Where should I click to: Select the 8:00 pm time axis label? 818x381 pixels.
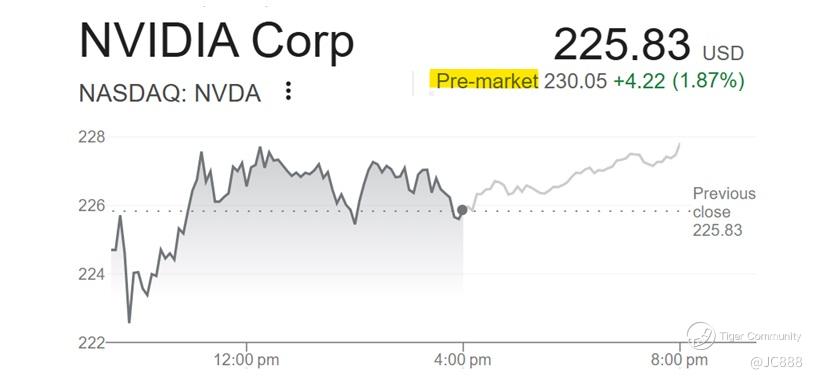pyautogui.click(x=679, y=360)
